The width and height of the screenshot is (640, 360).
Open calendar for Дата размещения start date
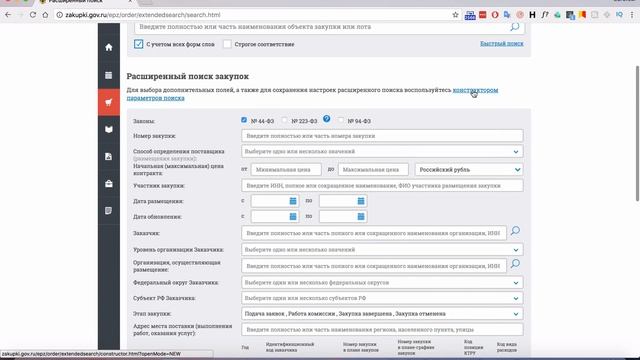point(293,201)
